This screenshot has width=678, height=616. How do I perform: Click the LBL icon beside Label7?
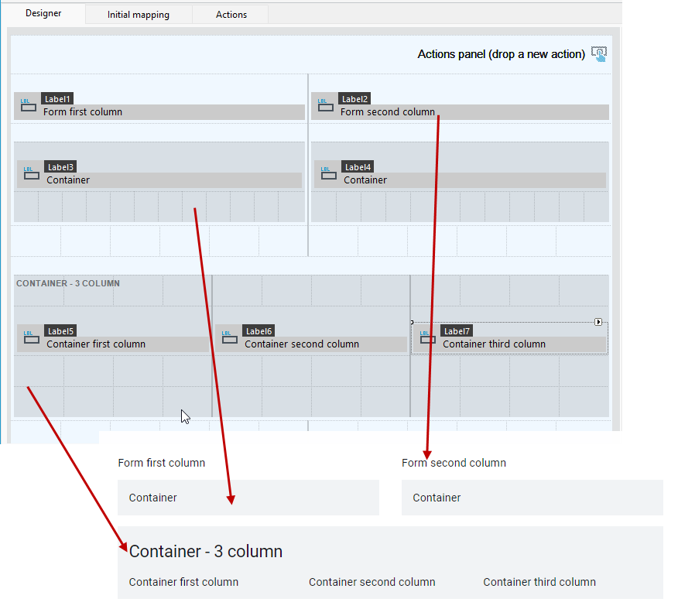tap(428, 337)
